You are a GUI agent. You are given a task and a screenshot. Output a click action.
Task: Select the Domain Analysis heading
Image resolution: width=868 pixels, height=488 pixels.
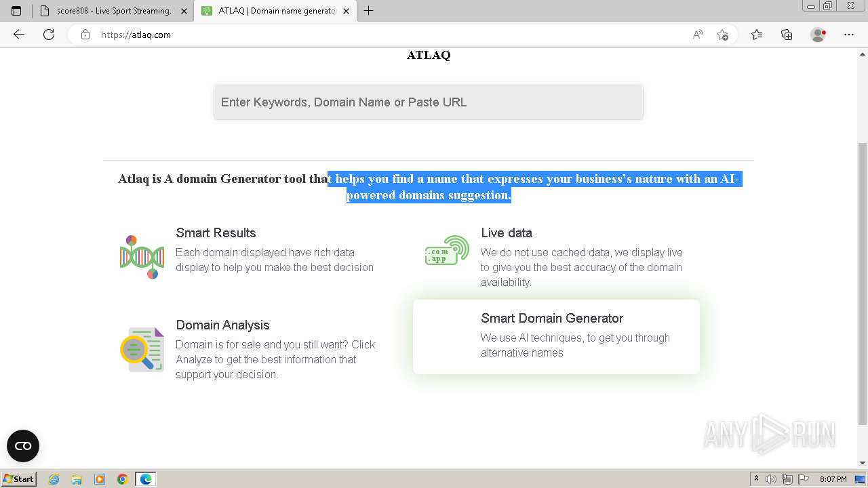[222, 325]
